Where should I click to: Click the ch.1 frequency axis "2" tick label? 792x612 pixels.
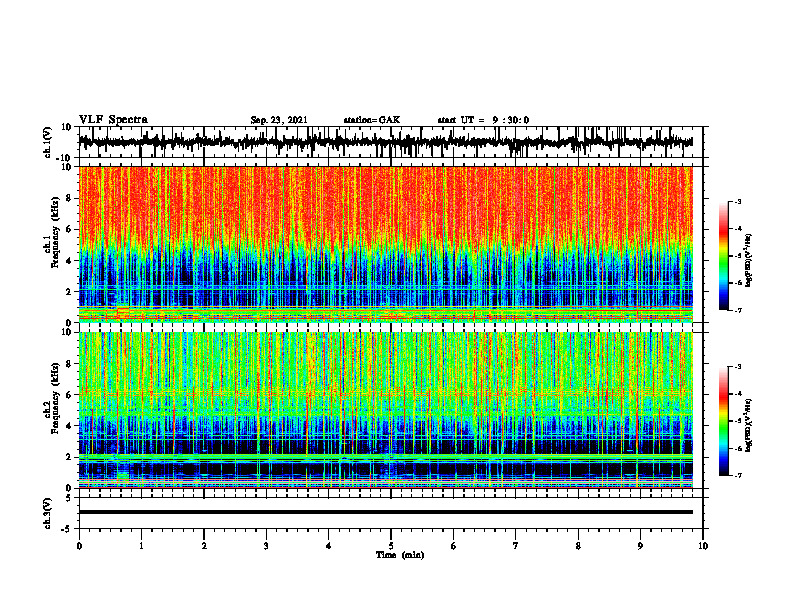[x=69, y=292]
